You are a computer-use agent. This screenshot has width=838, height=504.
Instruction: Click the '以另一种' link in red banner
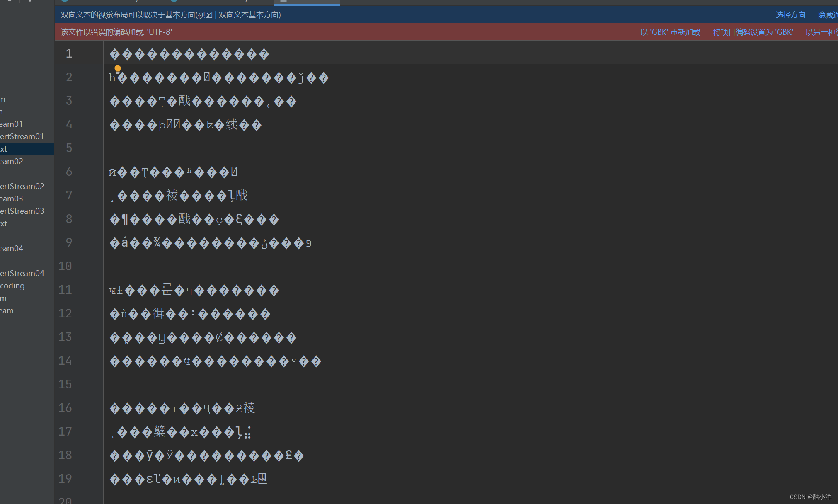coord(821,32)
